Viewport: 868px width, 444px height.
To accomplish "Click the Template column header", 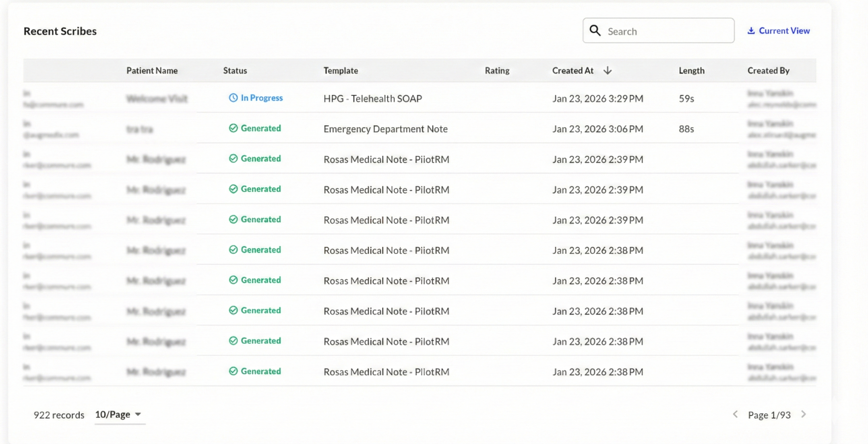I will coord(341,71).
